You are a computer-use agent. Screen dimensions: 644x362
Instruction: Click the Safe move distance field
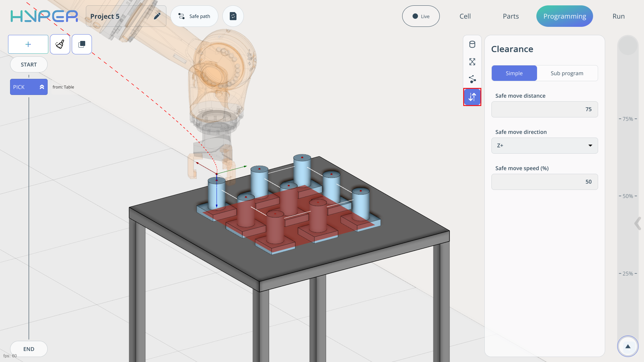pyautogui.click(x=544, y=109)
